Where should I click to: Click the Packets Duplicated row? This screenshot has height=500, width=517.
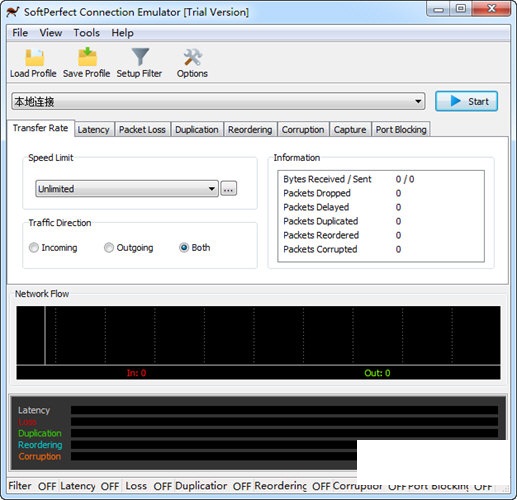(x=342, y=221)
